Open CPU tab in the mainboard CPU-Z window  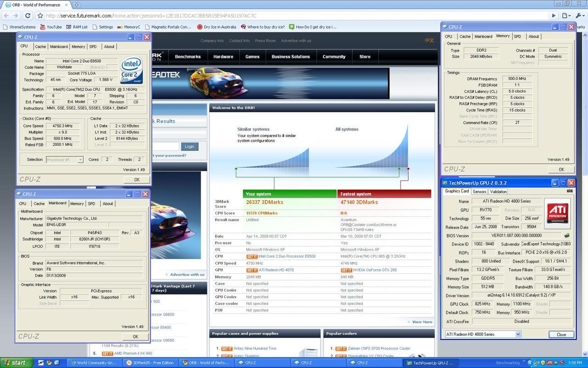tap(23, 204)
